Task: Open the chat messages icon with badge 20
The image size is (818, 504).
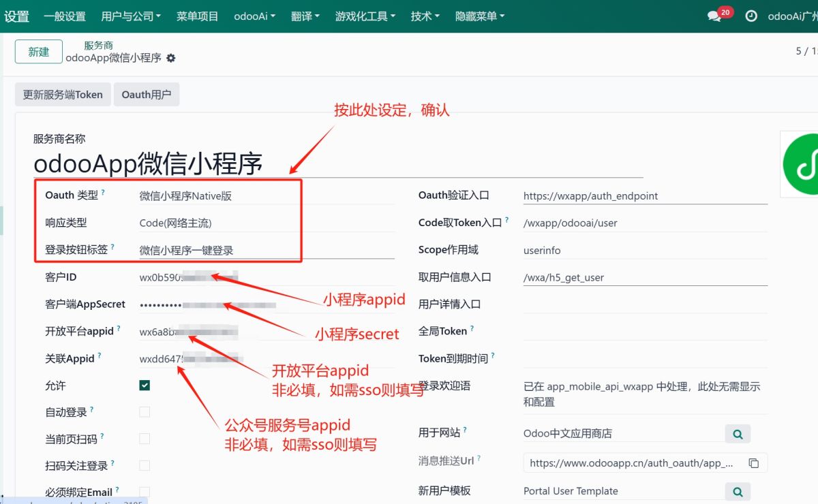Action: (714, 16)
